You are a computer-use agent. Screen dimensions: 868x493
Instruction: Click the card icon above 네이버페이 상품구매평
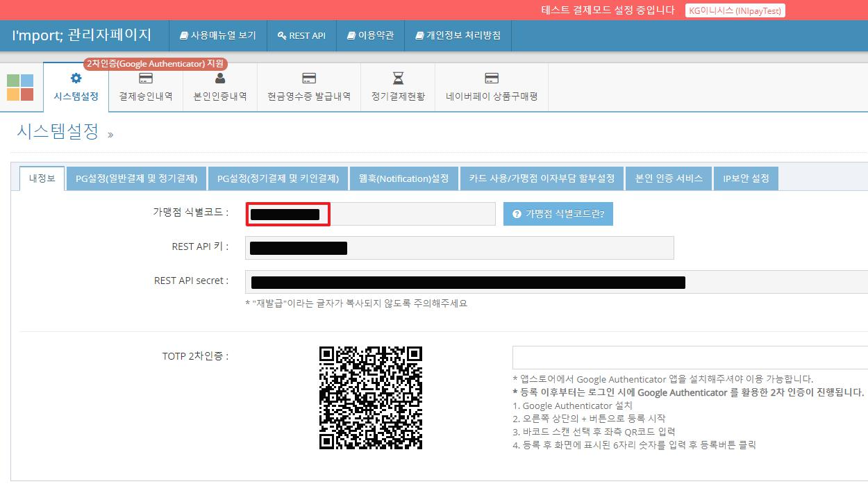click(492, 78)
